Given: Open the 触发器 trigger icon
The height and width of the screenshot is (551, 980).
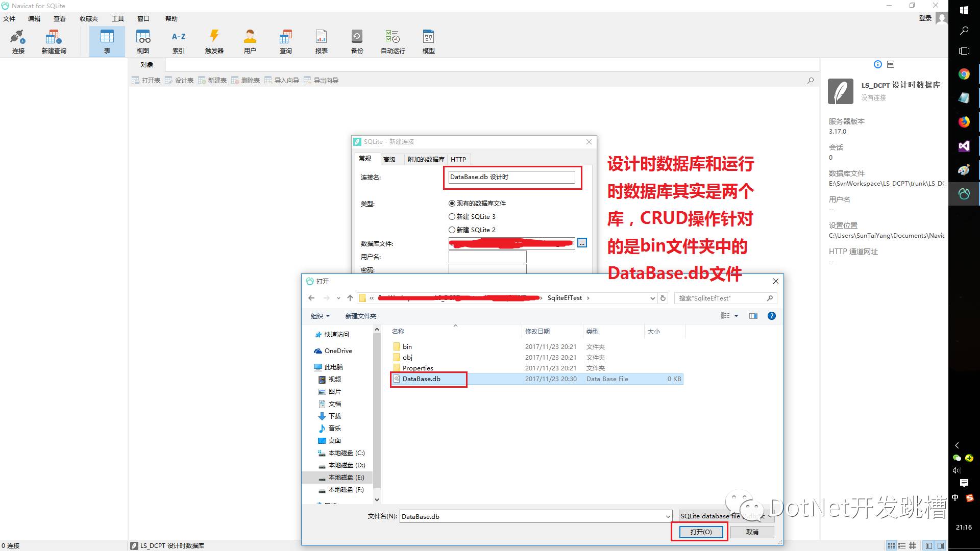Looking at the screenshot, I should 214,41.
